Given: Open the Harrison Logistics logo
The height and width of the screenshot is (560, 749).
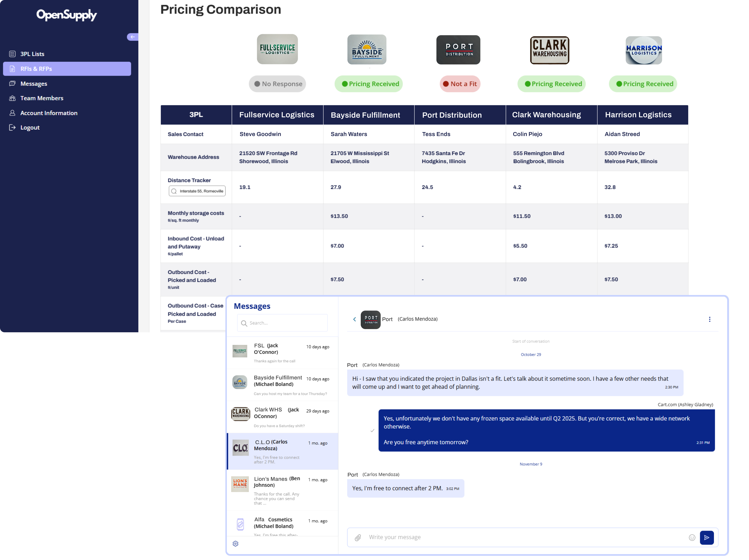Looking at the screenshot, I should pyautogui.click(x=644, y=50).
